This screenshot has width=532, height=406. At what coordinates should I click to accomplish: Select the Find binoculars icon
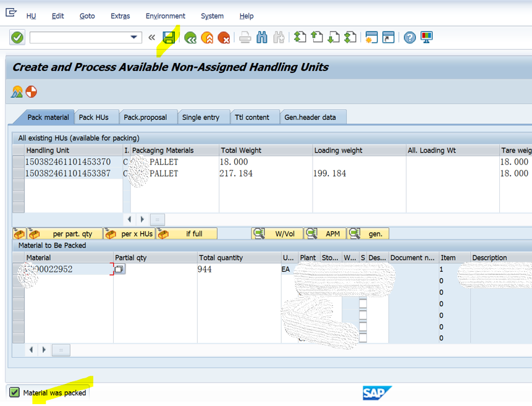261,38
